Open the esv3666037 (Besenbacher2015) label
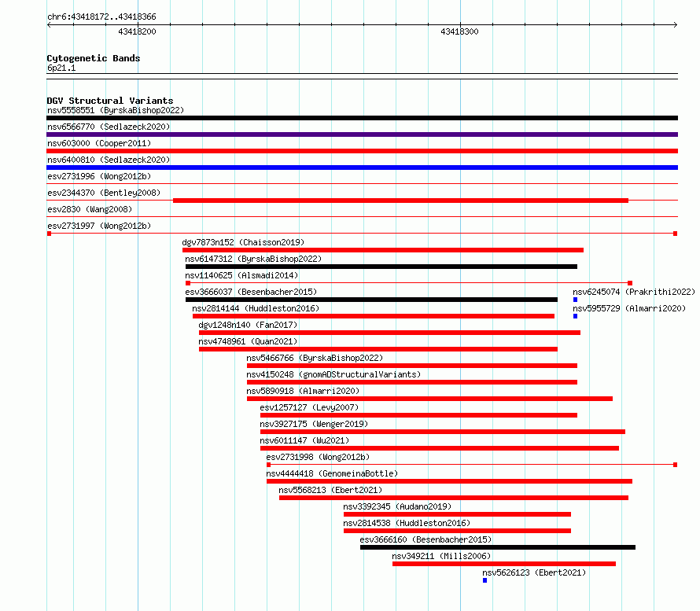 [251, 292]
